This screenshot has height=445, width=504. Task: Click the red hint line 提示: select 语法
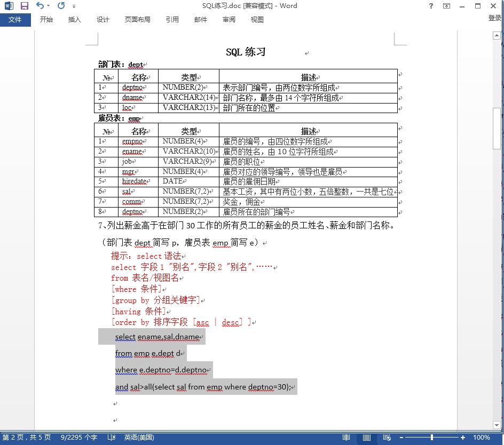pos(146,256)
